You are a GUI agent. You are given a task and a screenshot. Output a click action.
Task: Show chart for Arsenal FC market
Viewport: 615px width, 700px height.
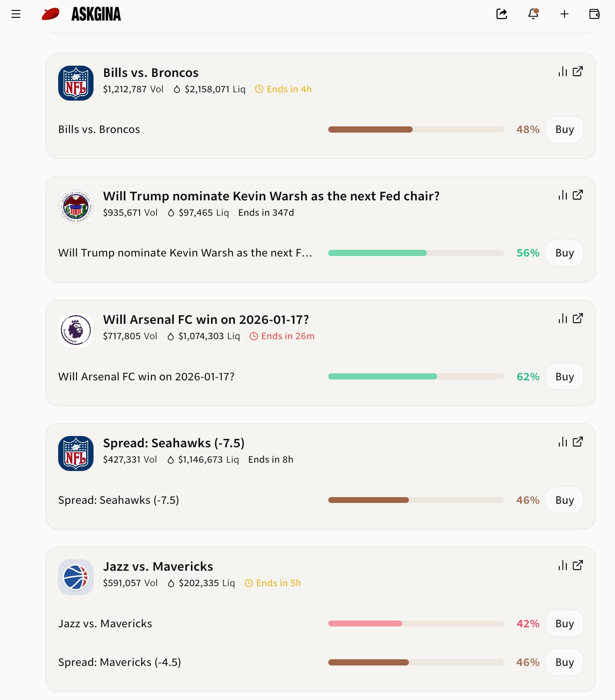click(563, 318)
